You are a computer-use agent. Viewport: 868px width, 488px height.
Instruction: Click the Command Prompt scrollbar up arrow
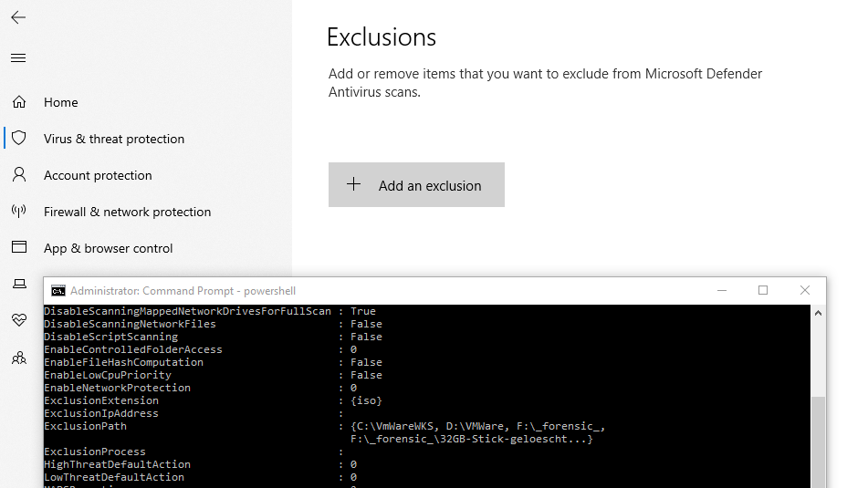pos(818,313)
